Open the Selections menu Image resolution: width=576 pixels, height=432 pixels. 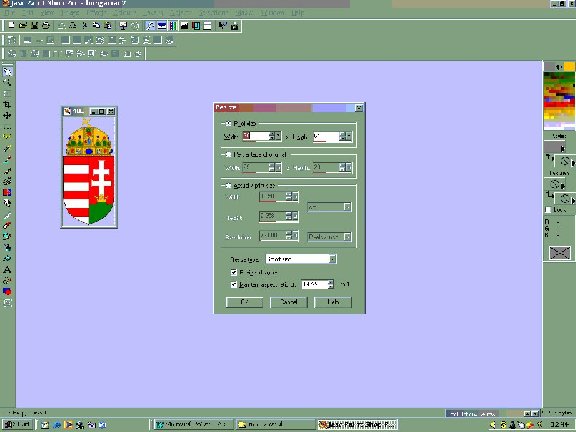[x=213, y=13]
